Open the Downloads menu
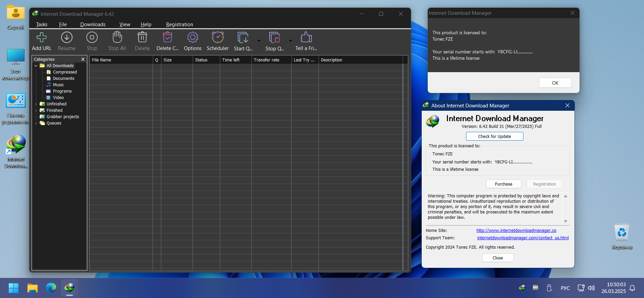The width and height of the screenshot is (644, 298). pyautogui.click(x=93, y=24)
